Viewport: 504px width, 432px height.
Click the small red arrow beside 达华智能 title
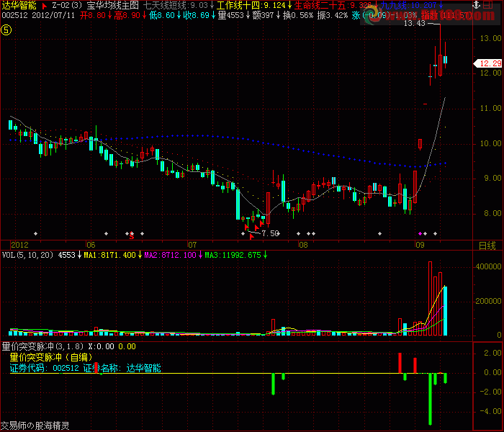(45, 5)
